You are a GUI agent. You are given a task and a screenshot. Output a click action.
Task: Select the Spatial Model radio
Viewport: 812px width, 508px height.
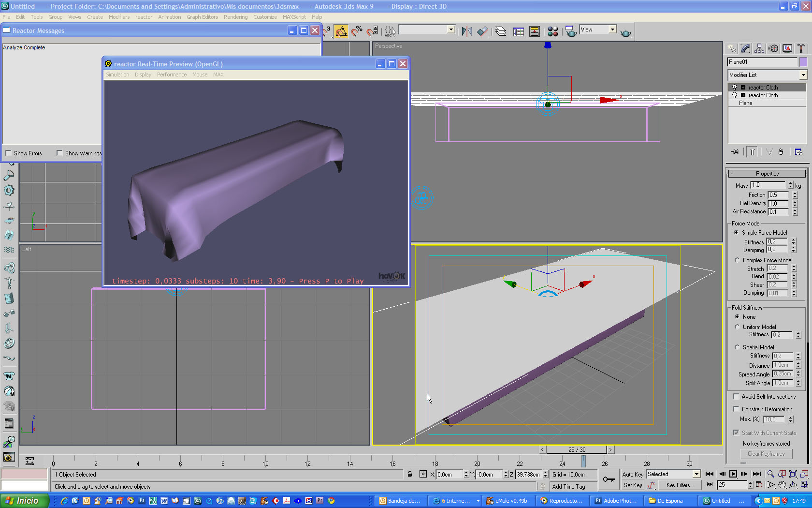coord(737,347)
